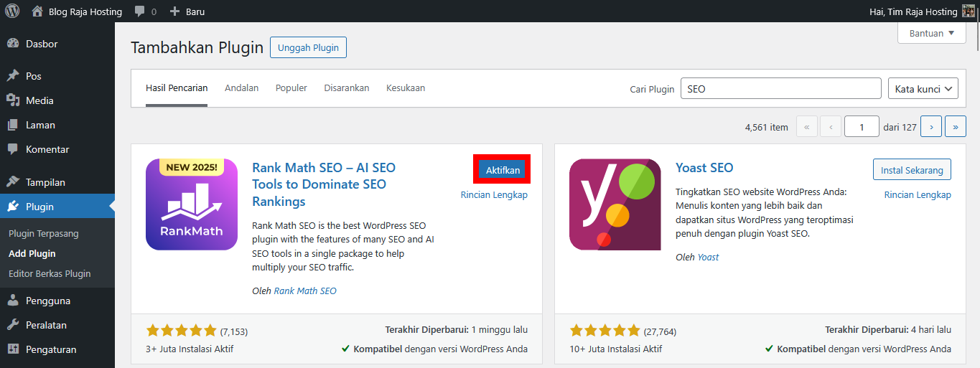Open the home icon for Blog Raja Hosting
This screenshot has height=368, width=980.
(38, 11)
